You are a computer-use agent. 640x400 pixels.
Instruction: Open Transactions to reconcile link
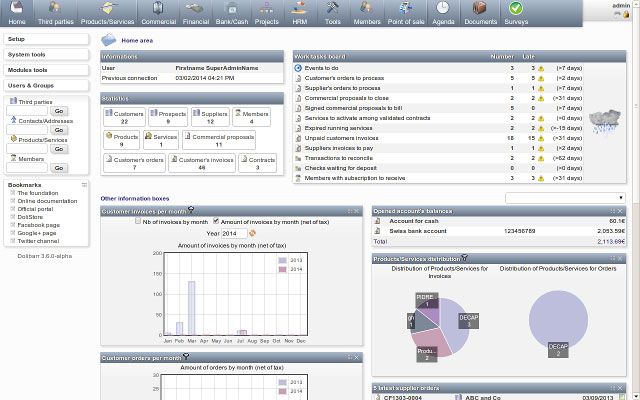338,158
